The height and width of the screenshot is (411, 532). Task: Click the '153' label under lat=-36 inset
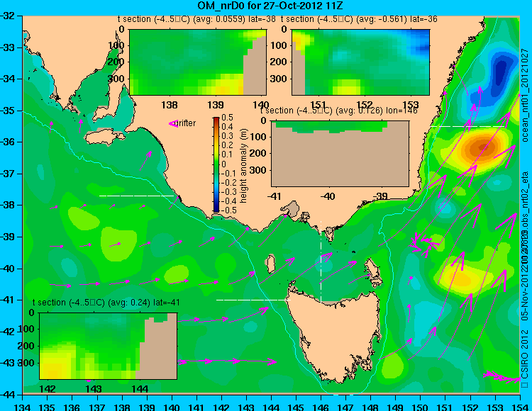click(411, 105)
